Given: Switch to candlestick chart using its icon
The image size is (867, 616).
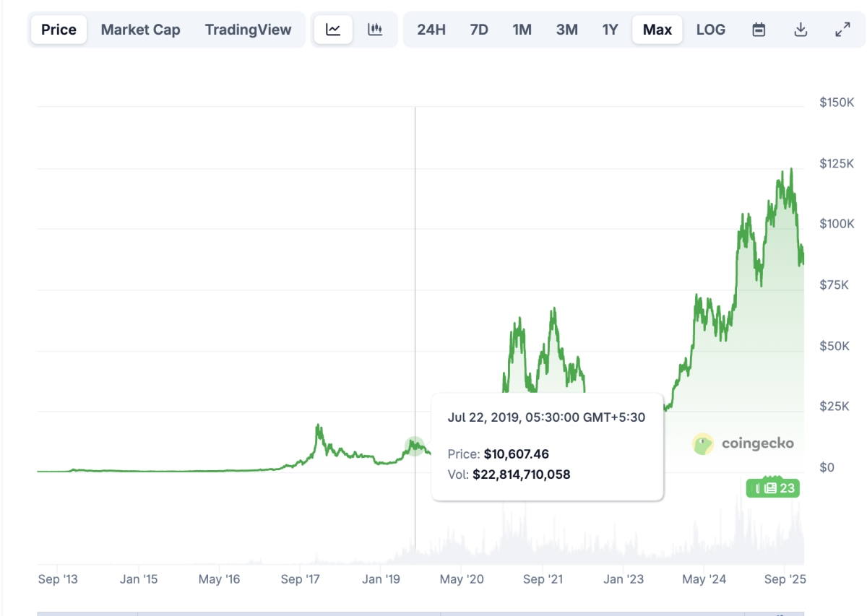Looking at the screenshot, I should click(x=376, y=30).
